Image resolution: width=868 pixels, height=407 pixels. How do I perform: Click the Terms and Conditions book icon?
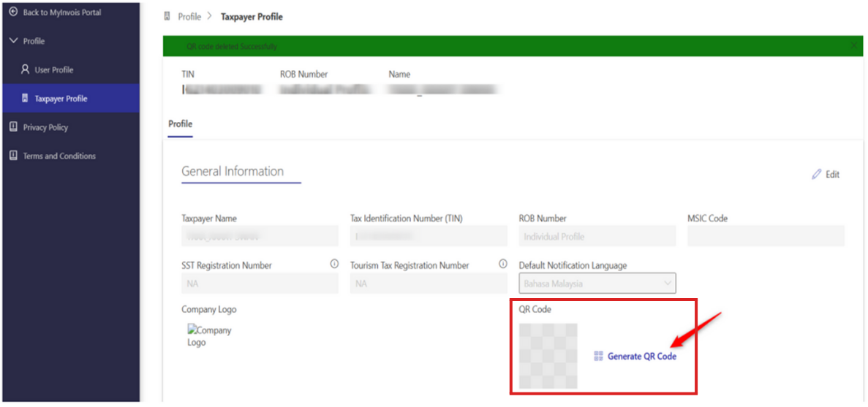13,156
